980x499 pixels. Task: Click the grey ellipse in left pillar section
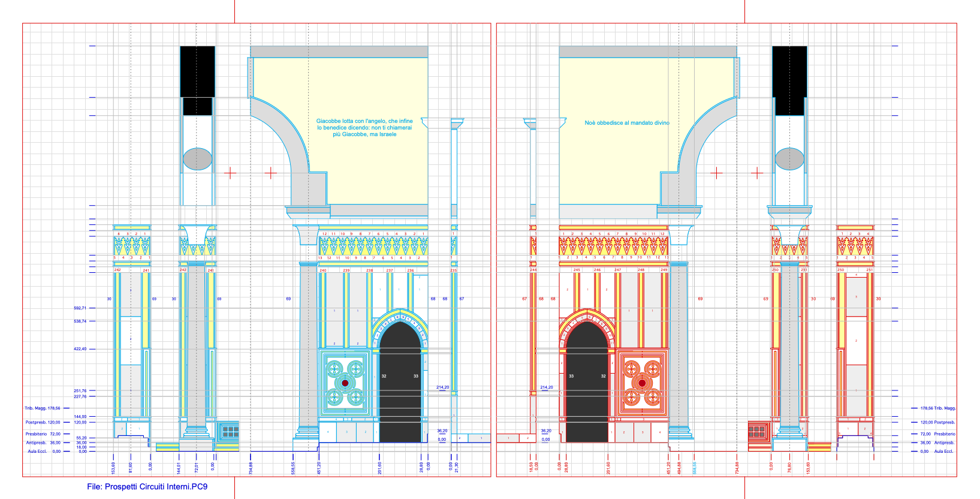(197, 160)
